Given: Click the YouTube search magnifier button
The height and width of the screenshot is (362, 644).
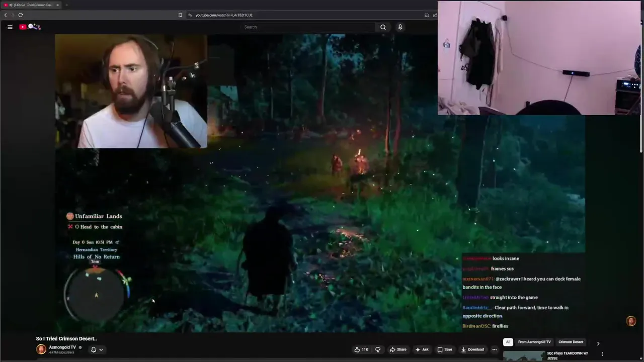Looking at the screenshot, I should [383, 27].
